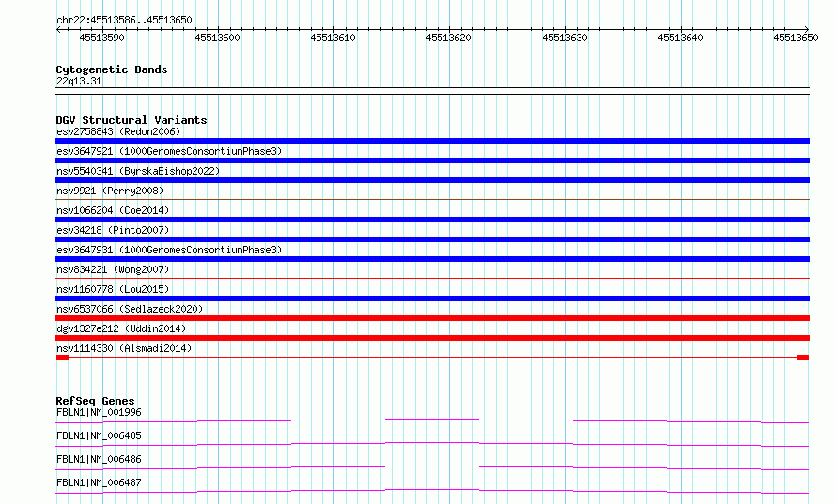Open variant nsv1160778 (Lou2015) label
The image size is (836, 504).
[113, 289]
